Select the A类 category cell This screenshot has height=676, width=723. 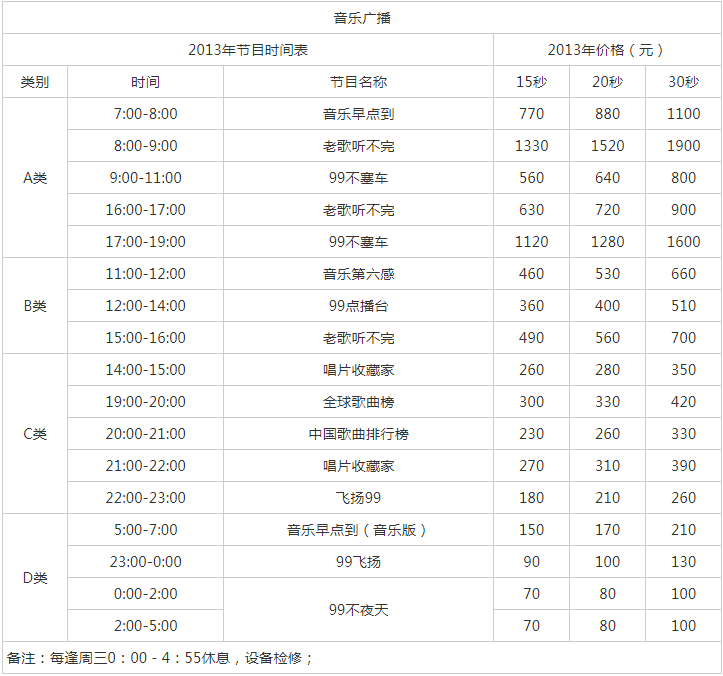35,178
